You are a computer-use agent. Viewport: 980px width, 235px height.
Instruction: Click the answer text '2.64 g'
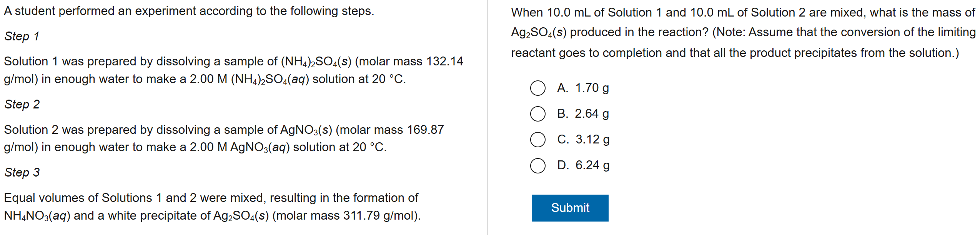(592, 114)
